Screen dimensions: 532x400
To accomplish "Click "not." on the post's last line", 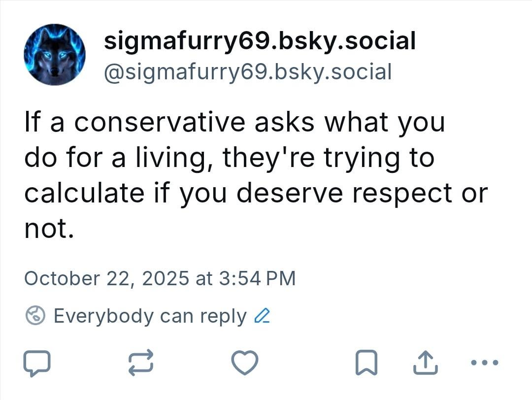I will pyautogui.click(x=49, y=229).
